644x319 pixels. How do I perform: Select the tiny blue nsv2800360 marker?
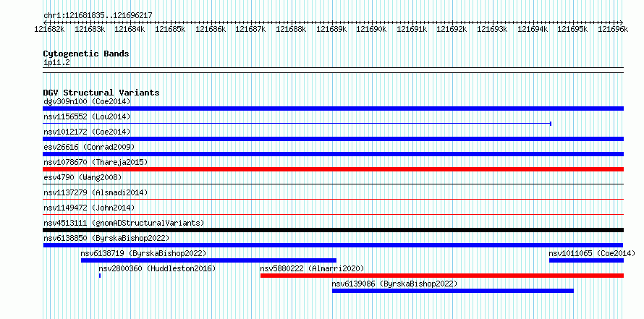click(100, 276)
